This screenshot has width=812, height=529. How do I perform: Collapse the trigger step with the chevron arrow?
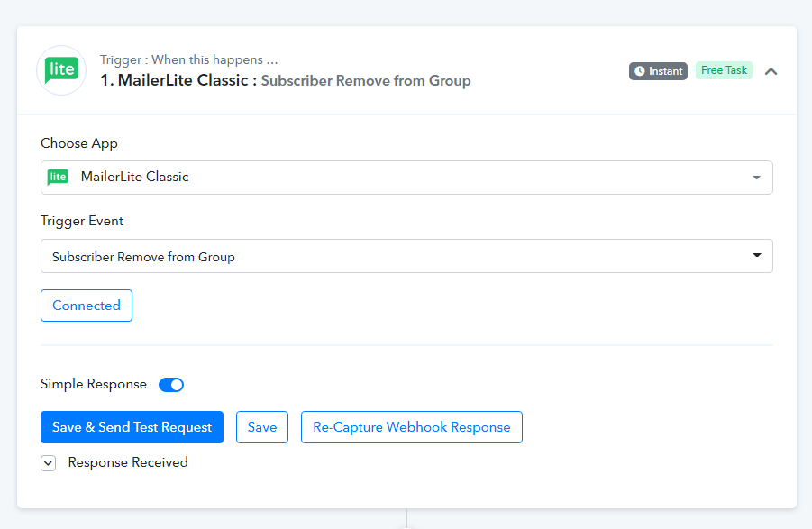point(771,71)
